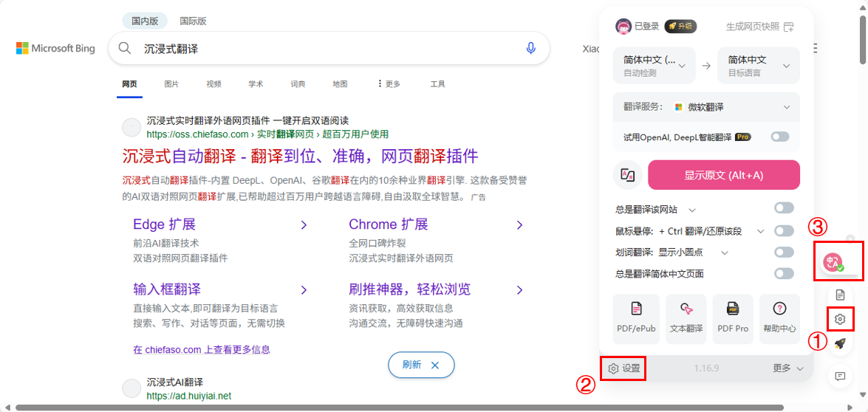This screenshot has width=868, height=412.
Task: Click 显示原文 (Alt+A) button
Action: [723, 175]
